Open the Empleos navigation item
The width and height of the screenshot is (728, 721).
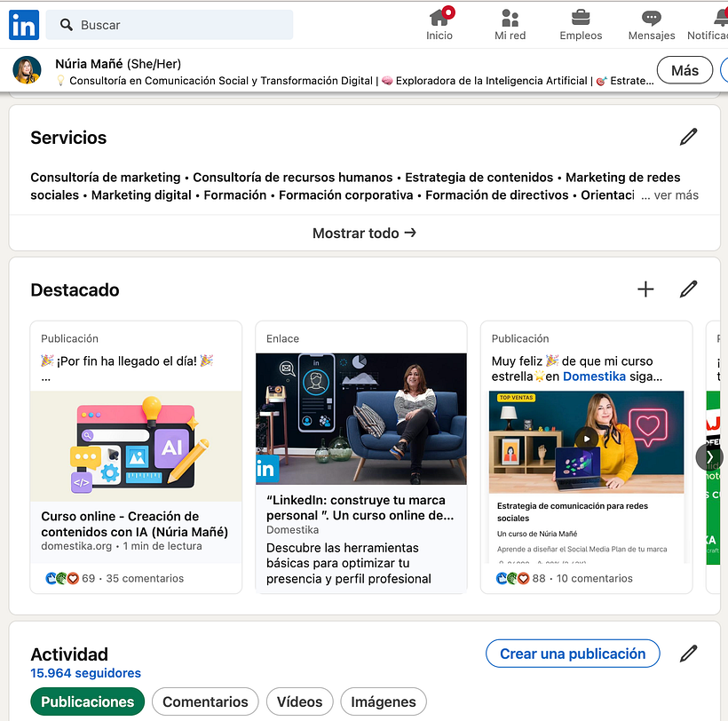click(581, 18)
